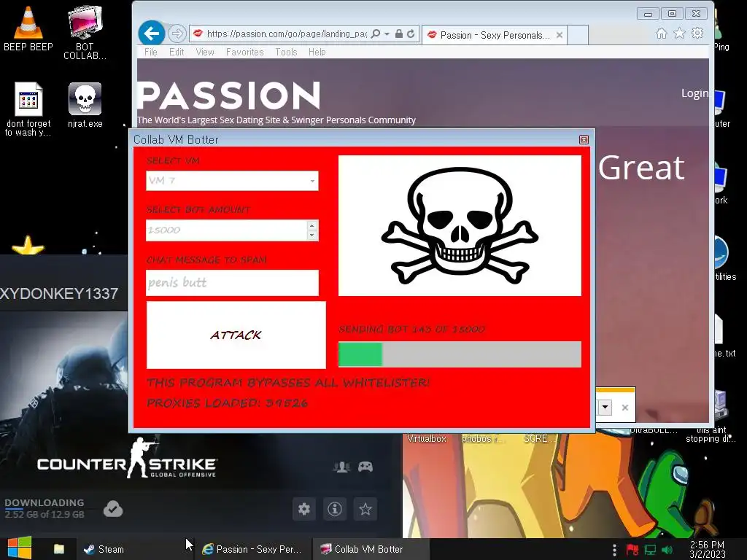Image resolution: width=747 pixels, height=560 pixels.
Task: Click the Counter-Strike Global Offensive logo
Action: click(x=127, y=459)
